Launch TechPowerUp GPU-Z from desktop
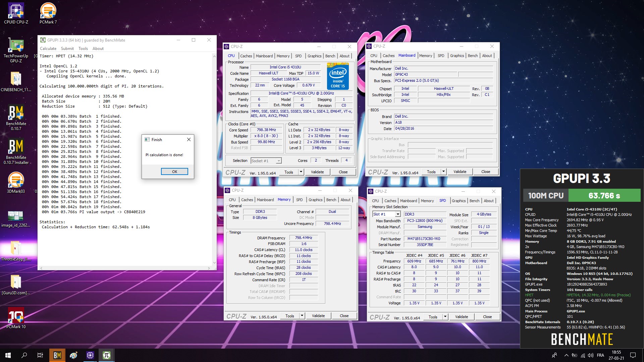 pyautogui.click(x=16, y=50)
